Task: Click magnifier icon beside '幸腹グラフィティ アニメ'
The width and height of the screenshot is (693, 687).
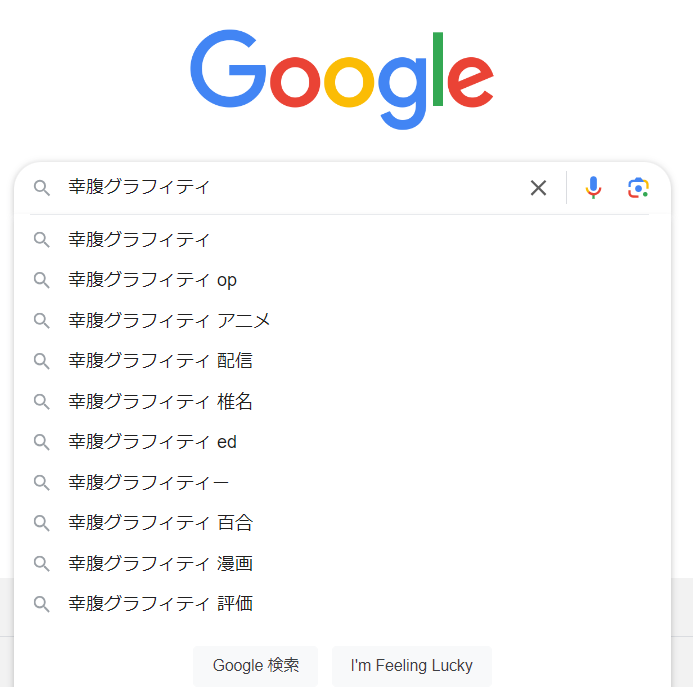Action: coord(42,321)
